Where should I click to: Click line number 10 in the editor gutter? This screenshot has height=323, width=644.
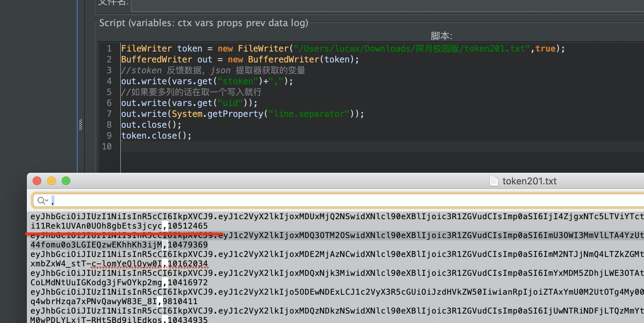[x=107, y=147]
